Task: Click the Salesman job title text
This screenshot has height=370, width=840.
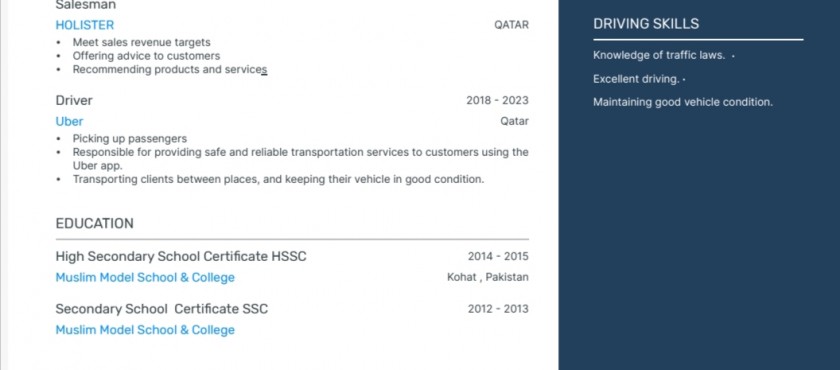Action: click(x=86, y=5)
